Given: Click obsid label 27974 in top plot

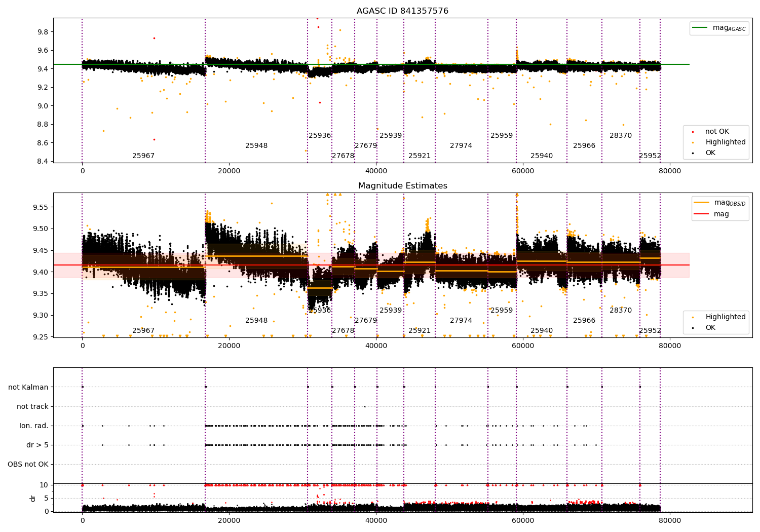Looking at the screenshot, I should point(461,146).
